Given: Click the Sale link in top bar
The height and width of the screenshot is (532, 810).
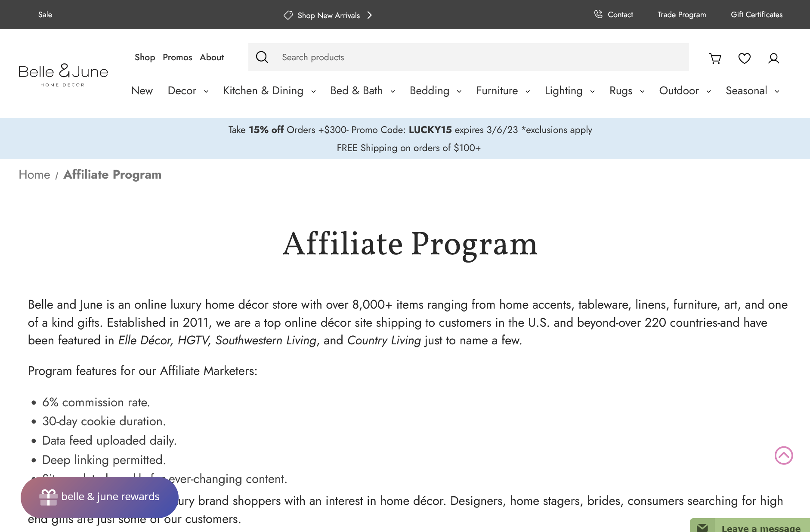Looking at the screenshot, I should (45, 15).
